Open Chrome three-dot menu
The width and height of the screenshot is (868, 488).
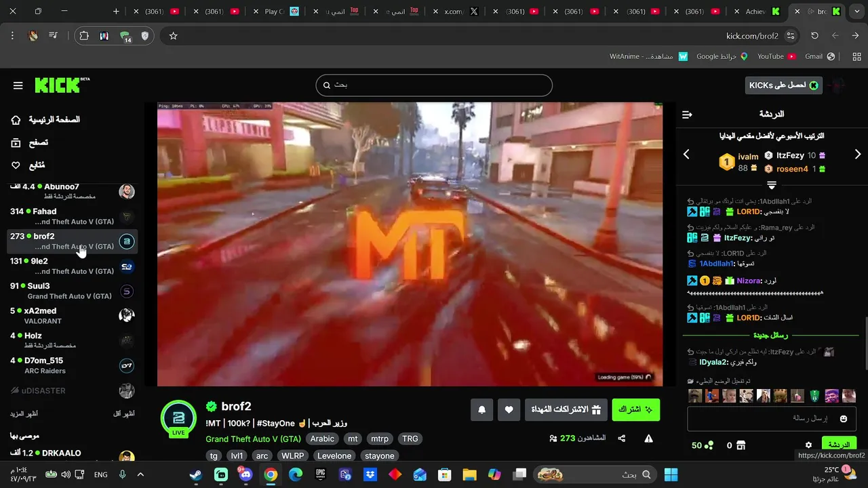[x=13, y=36]
